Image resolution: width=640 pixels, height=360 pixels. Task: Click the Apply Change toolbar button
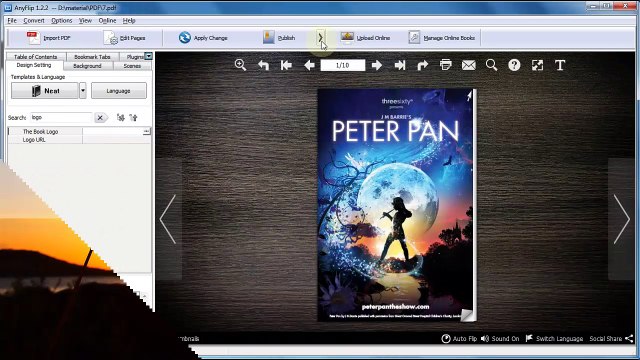[202, 38]
